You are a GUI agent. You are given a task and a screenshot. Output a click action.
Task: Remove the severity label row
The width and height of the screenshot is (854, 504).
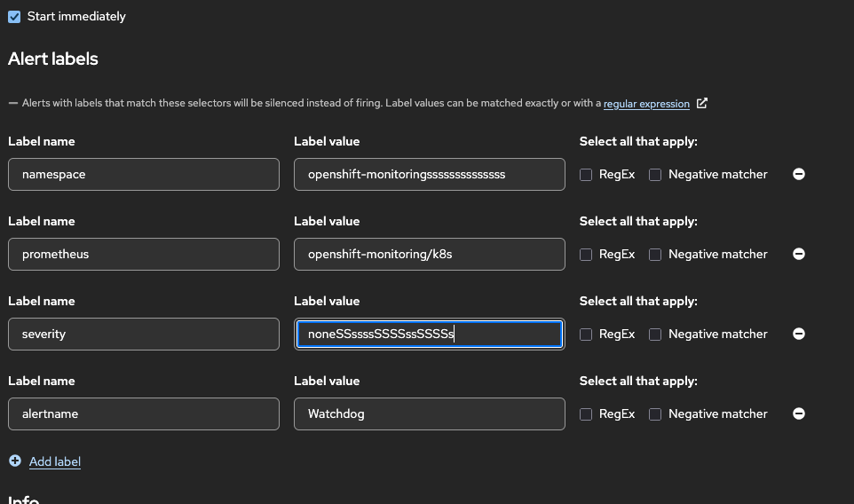[x=798, y=335]
